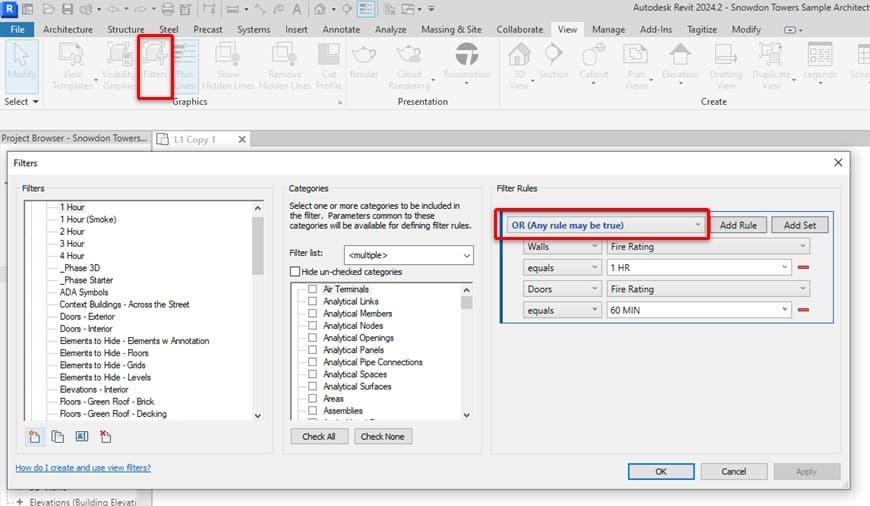
Task: Check the Assemblies category
Action: coord(312,411)
